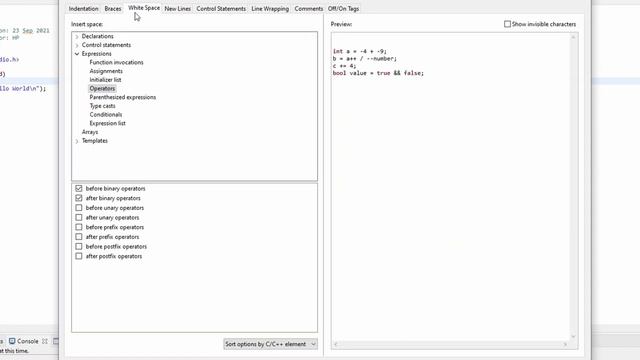
Task: Select Conditionals tree item
Action: 106,115
